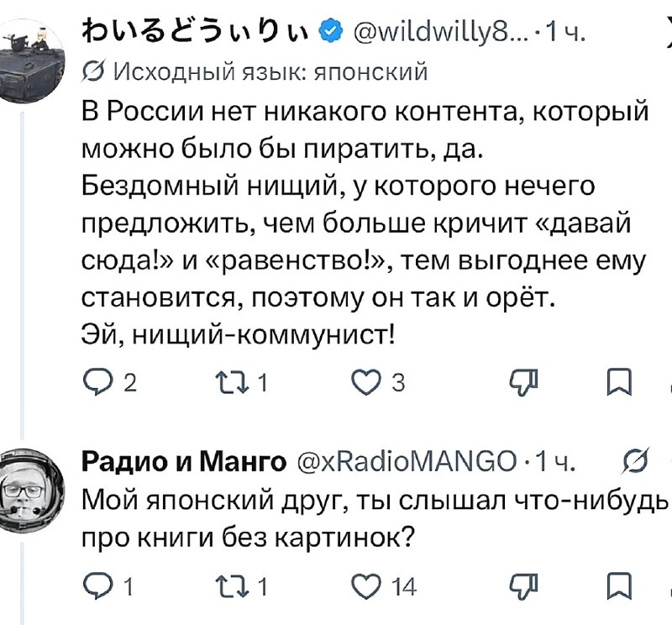672x625 pixels.
Task: Open reply on the wildwilly tweet
Action: (x=97, y=382)
